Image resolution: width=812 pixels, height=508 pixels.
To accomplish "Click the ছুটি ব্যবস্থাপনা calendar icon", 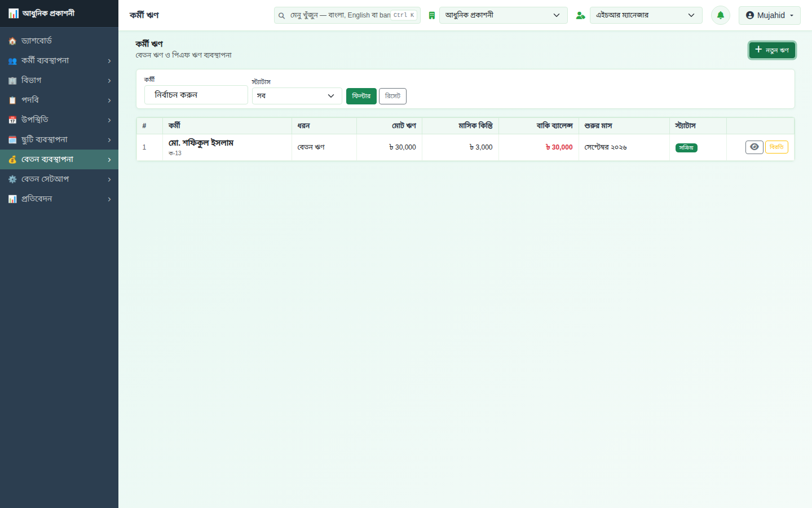I will click(12, 140).
